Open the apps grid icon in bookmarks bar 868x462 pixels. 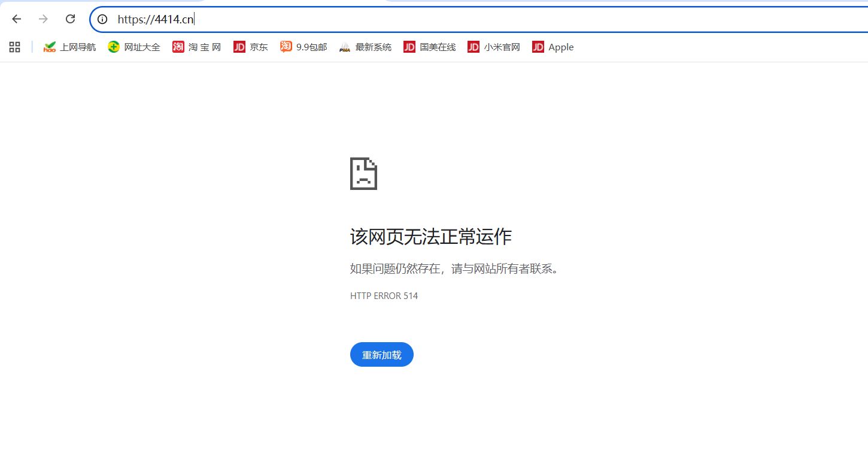pos(15,47)
